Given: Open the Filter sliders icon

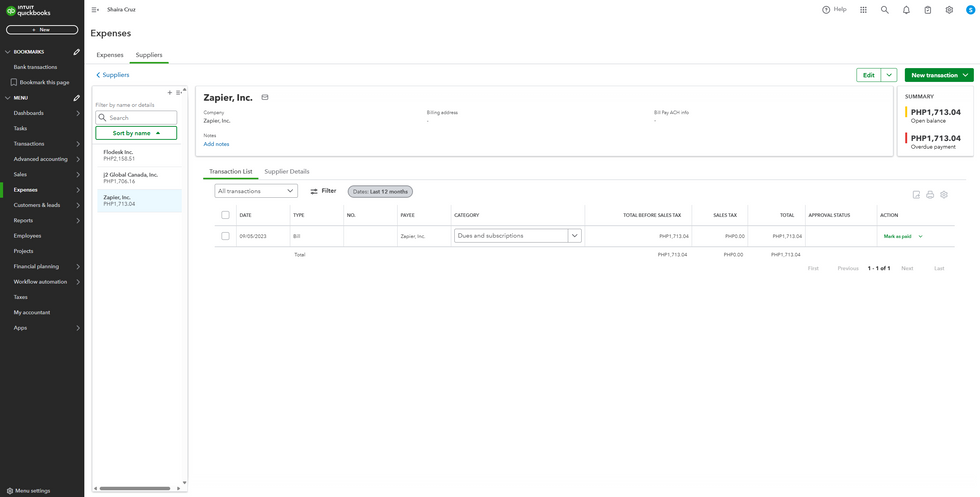Looking at the screenshot, I should (x=314, y=191).
